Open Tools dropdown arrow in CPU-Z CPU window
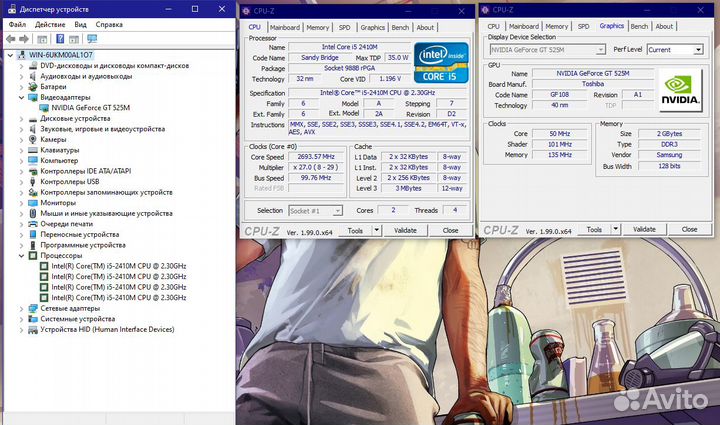The width and height of the screenshot is (720, 425). pyautogui.click(x=377, y=230)
